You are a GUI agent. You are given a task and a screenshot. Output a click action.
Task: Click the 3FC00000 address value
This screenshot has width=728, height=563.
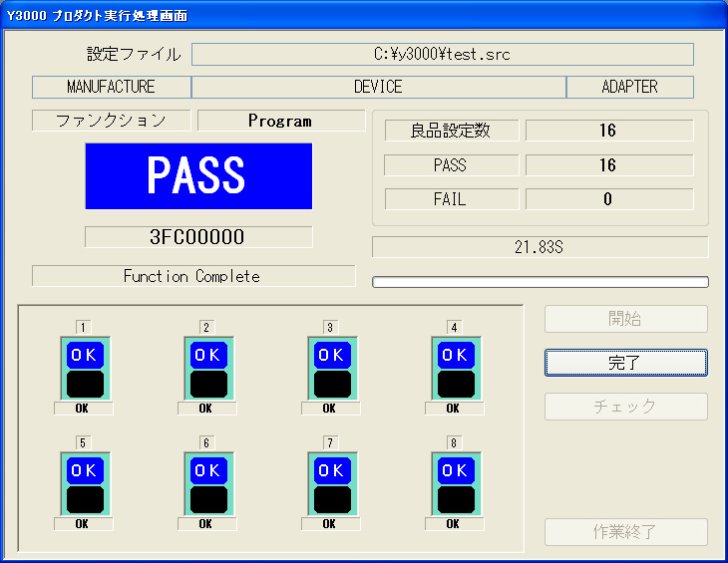(198, 237)
